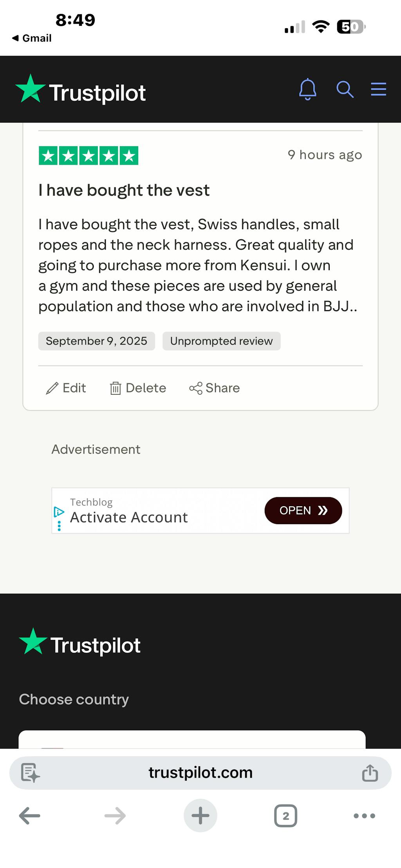Share the review
This screenshot has height=868, width=401.
[215, 388]
